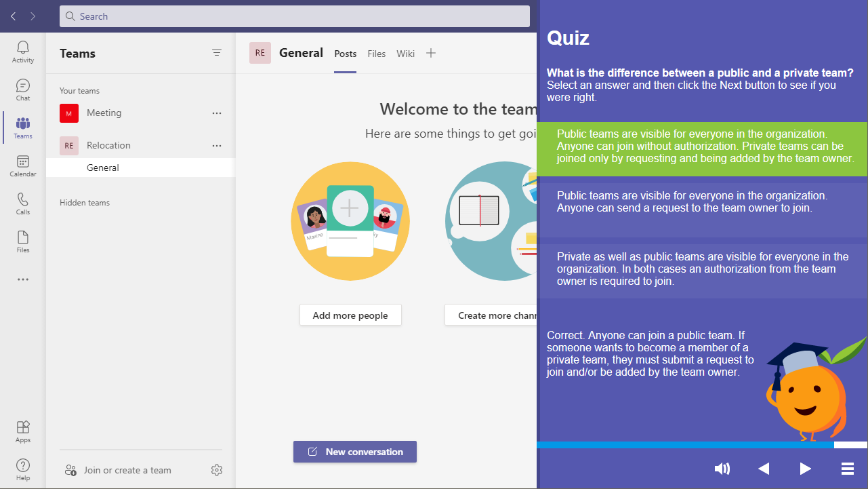
Task: Click Create more channels button
Action: (491, 315)
